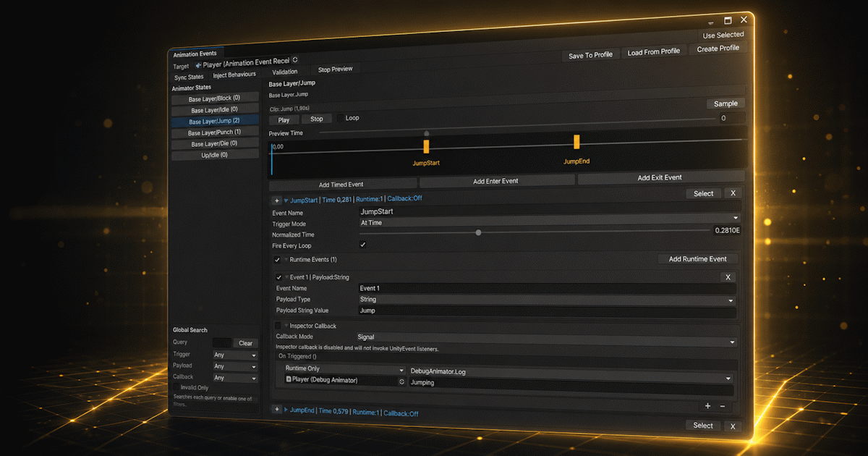Click Load From Profile button
Image resolution: width=868 pixels, height=456 pixels.
(654, 51)
